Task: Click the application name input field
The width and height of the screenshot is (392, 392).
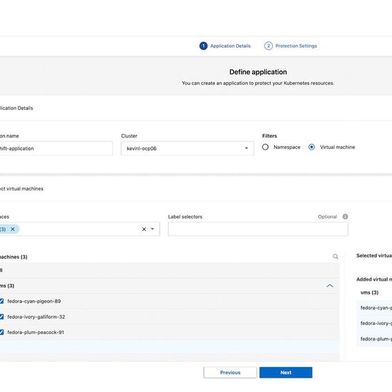Action: click(56, 148)
